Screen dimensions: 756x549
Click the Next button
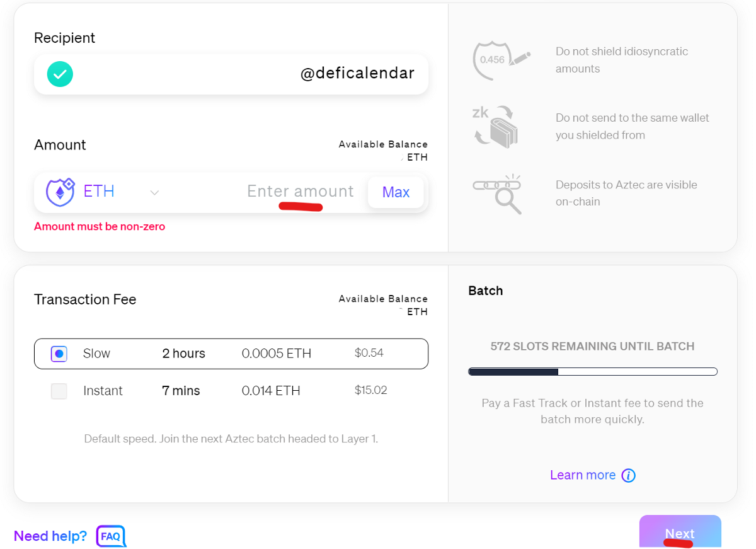coord(680,533)
